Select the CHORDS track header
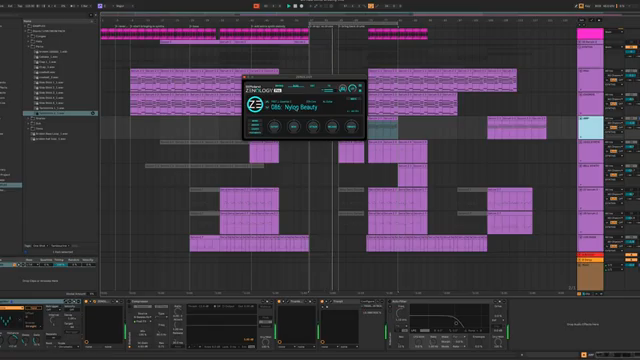The width and height of the screenshot is (640, 360). [590, 104]
